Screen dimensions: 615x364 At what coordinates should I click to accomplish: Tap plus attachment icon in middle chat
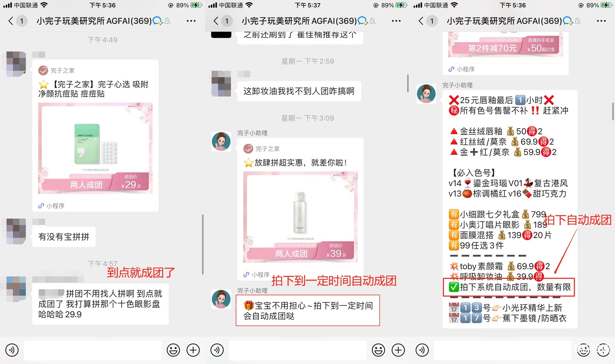coord(398,350)
